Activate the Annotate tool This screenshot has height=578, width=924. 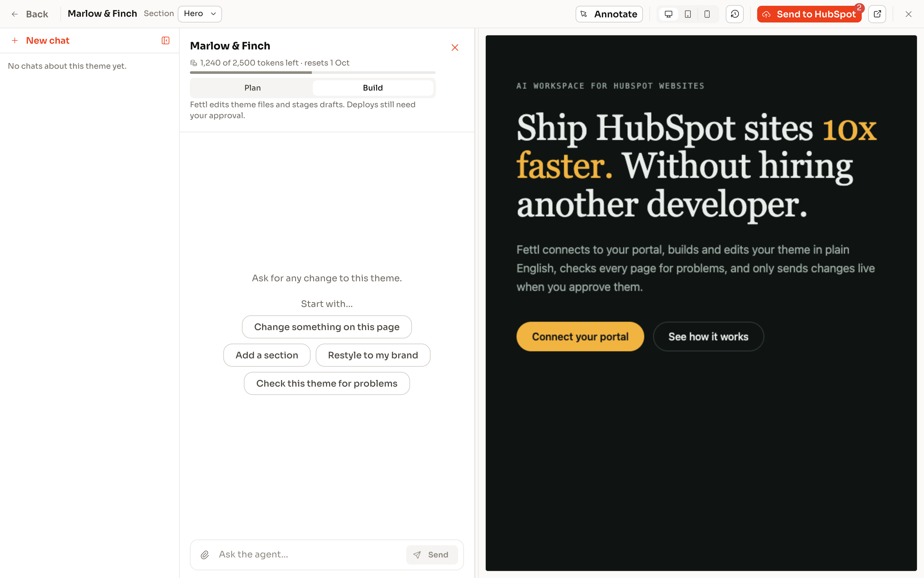click(609, 14)
